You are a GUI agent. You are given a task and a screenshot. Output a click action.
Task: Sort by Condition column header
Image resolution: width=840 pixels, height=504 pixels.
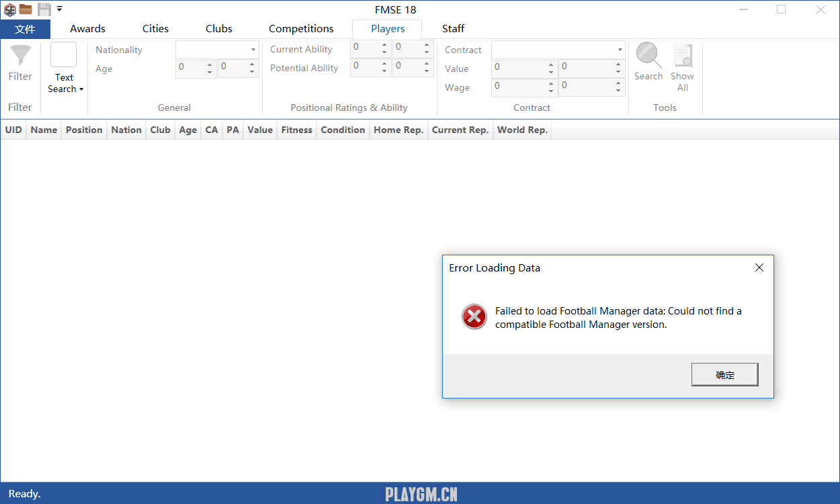pos(343,130)
